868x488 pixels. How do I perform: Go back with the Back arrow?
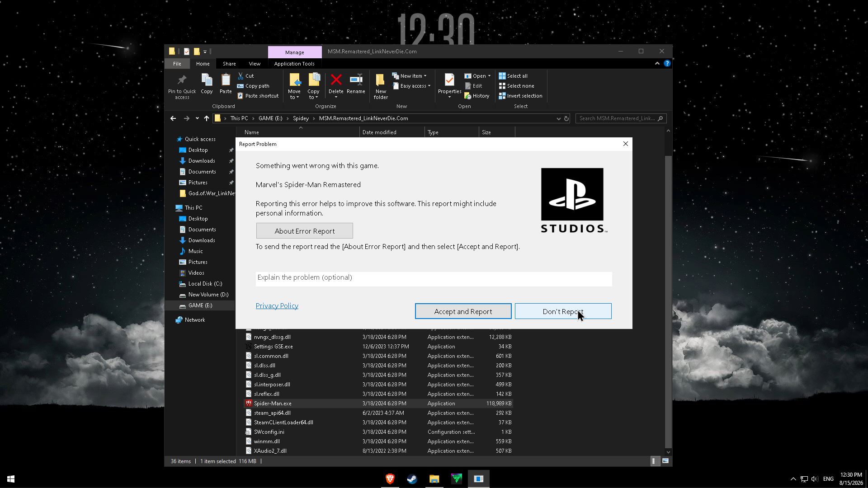pyautogui.click(x=173, y=118)
